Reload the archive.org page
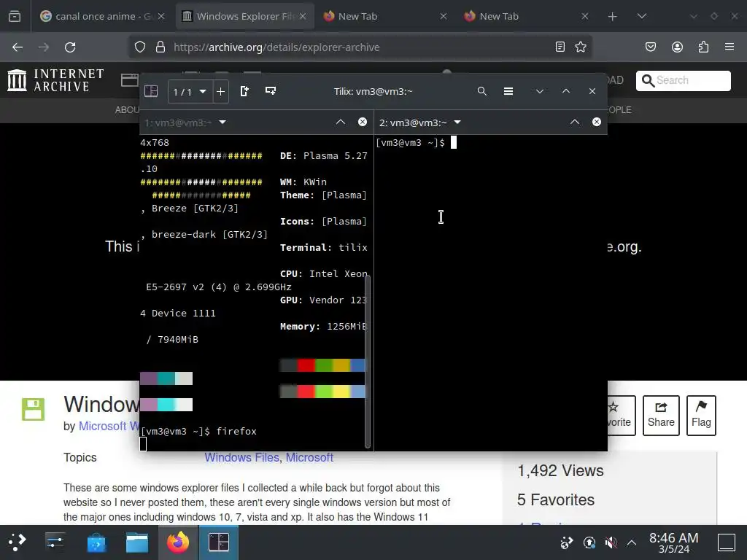Image resolution: width=747 pixels, height=560 pixels. (x=70, y=47)
